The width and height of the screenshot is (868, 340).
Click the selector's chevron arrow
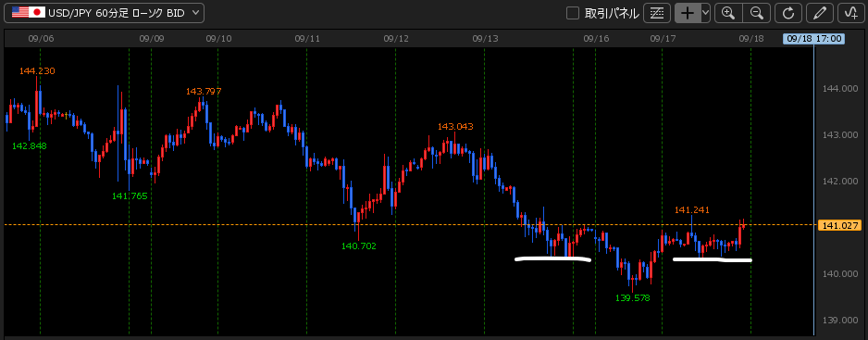[194, 13]
